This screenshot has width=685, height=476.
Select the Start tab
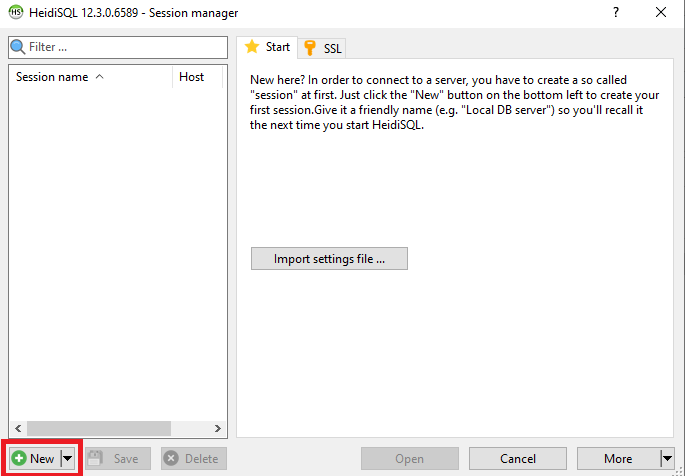[267, 47]
